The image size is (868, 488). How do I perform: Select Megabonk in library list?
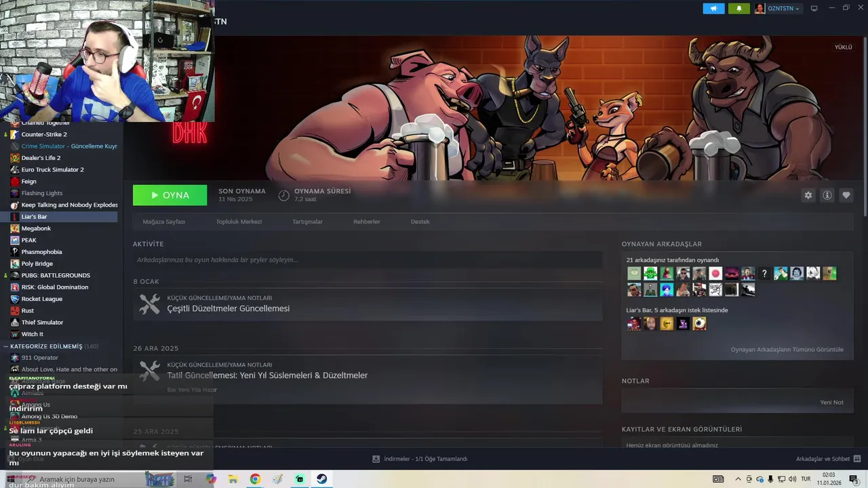click(x=36, y=228)
